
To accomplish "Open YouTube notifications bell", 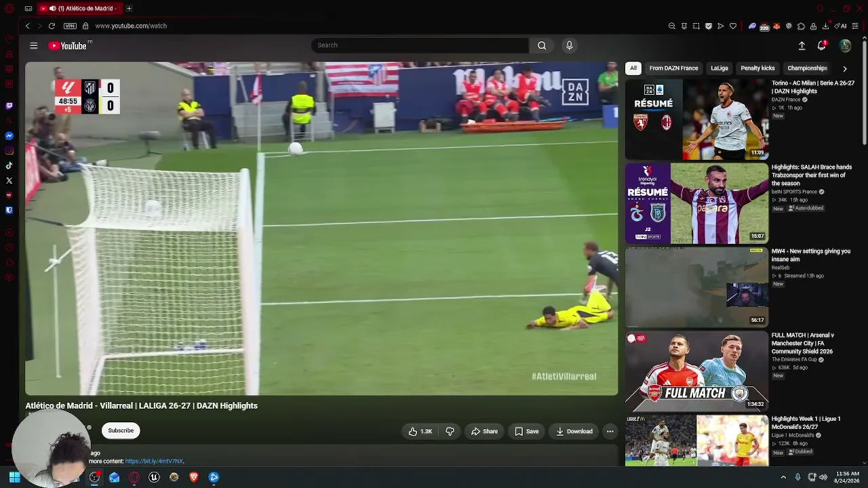I will coord(822,45).
